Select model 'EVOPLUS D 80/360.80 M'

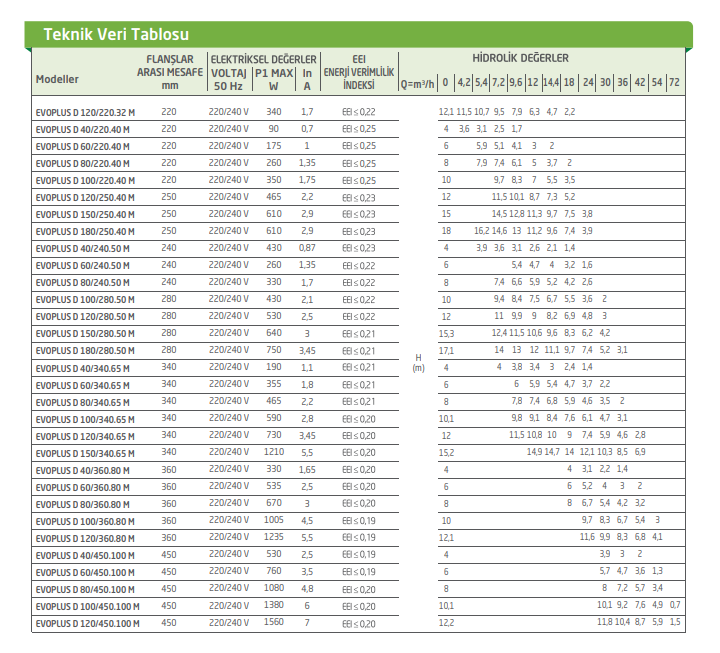click(x=83, y=504)
